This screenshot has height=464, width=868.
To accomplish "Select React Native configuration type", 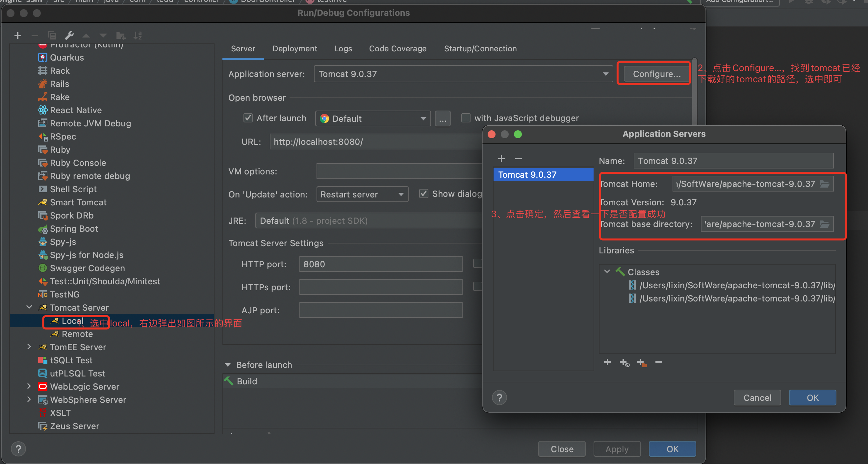I will (x=75, y=110).
